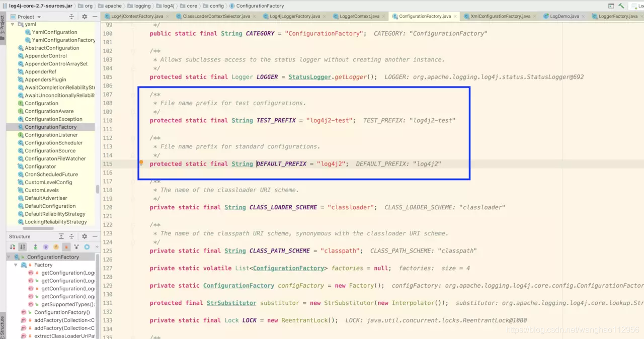Image resolution: width=644 pixels, height=339 pixels.
Task: Click StatusLogger reference on line 105
Action: (x=310, y=77)
